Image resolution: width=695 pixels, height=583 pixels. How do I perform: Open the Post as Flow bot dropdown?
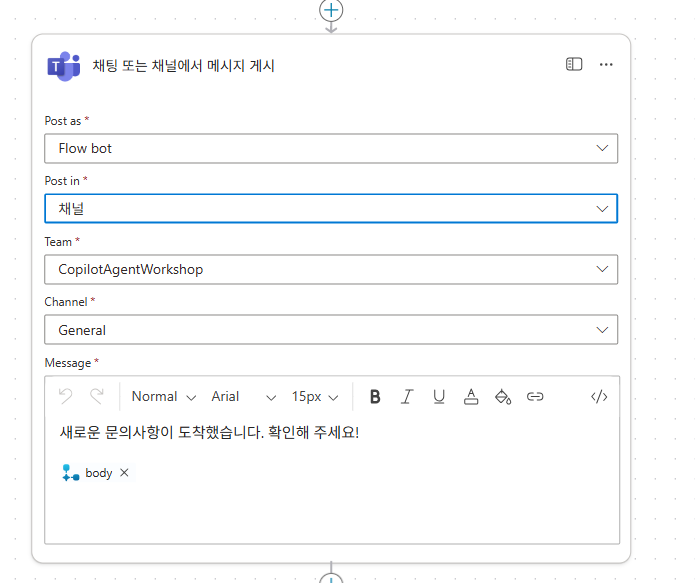click(331, 149)
